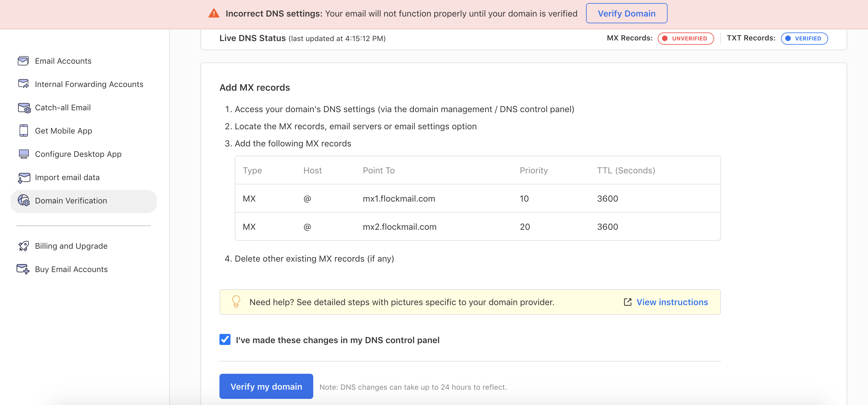Click the Internal Forwarding Accounts icon
This screenshot has height=405, width=868.
pyautogui.click(x=23, y=84)
